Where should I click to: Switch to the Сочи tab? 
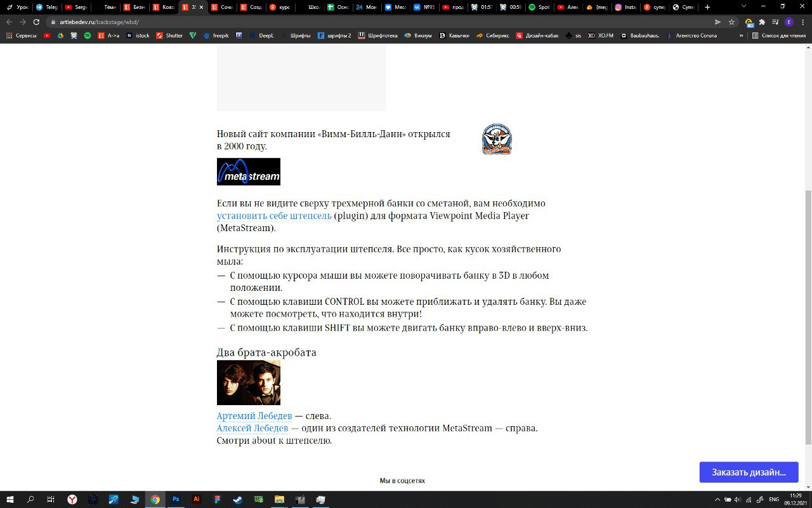pos(222,7)
